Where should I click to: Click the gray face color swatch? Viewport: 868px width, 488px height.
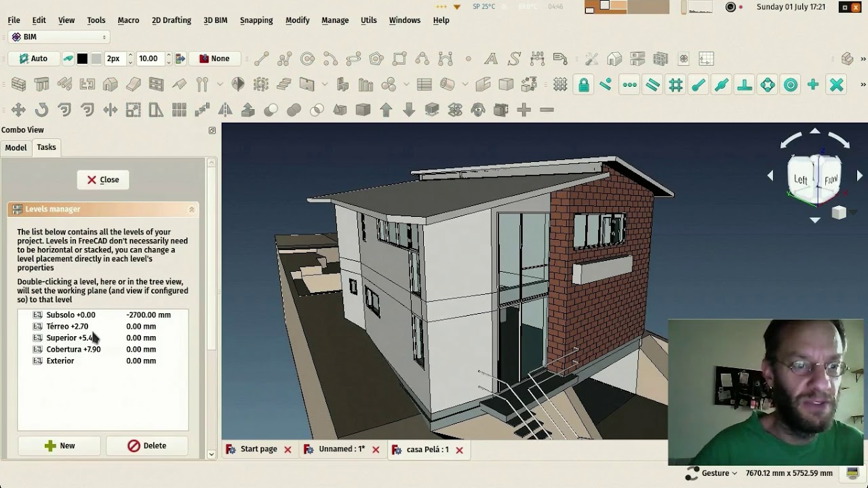[96, 59]
